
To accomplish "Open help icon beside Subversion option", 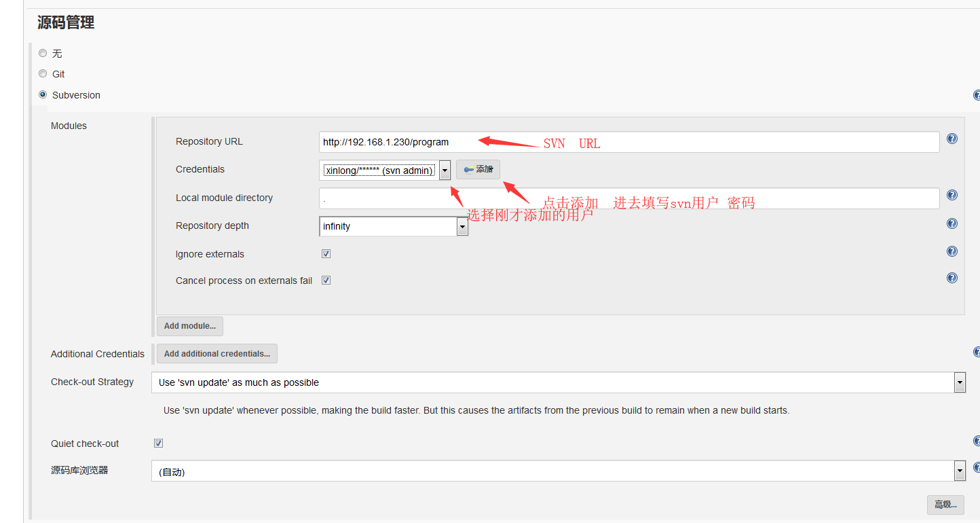I will pyautogui.click(x=977, y=95).
